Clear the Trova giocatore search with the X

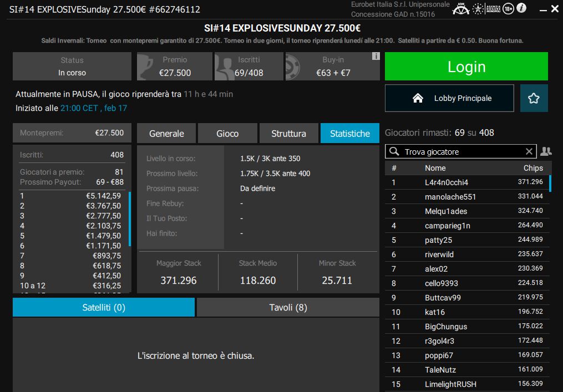coord(529,151)
